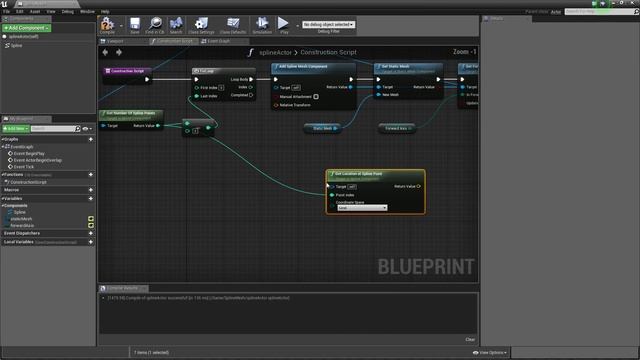Select Event BeginPlay in the graph list
This screenshot has width=640, height=360.
tap(29, 153)
